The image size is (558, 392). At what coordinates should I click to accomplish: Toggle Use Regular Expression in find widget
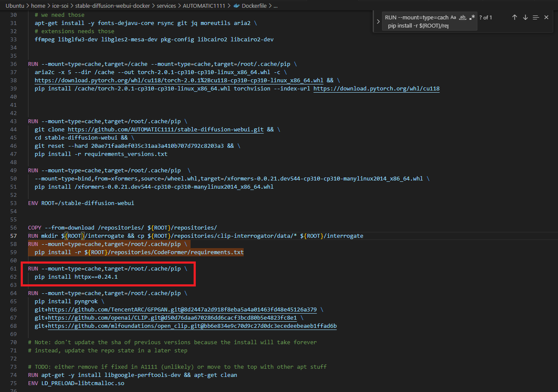click(x=472, y=18)
